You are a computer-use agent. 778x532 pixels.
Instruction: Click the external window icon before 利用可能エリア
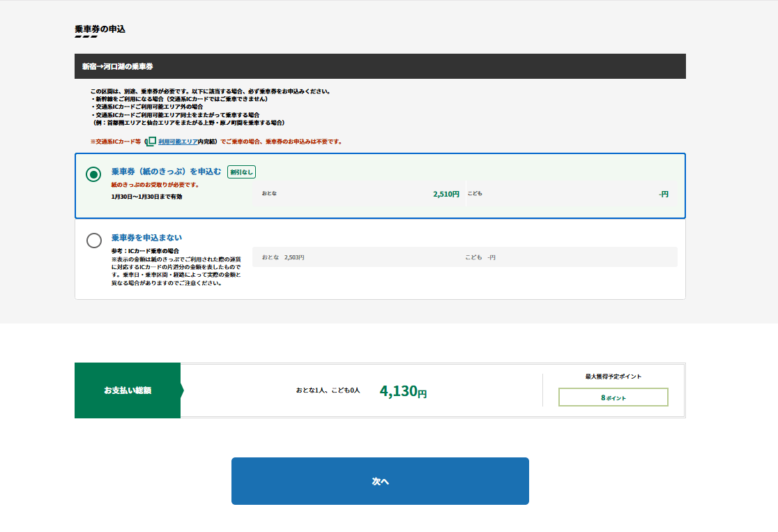click(x=151, y=142)
